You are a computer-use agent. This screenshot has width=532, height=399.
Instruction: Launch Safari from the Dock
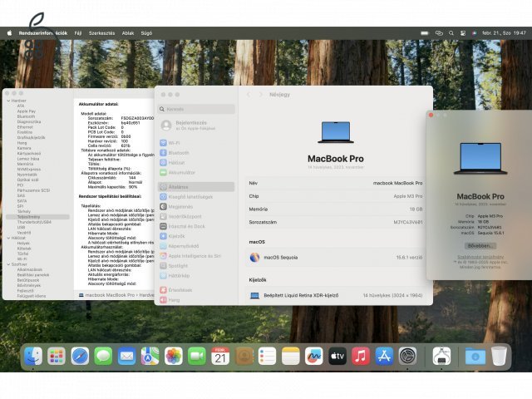80,357
